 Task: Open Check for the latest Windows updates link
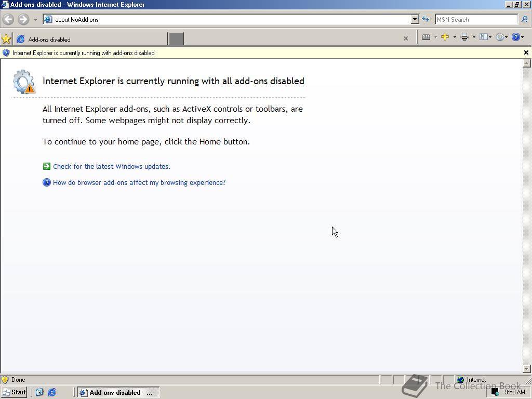(x=112, y=167)
